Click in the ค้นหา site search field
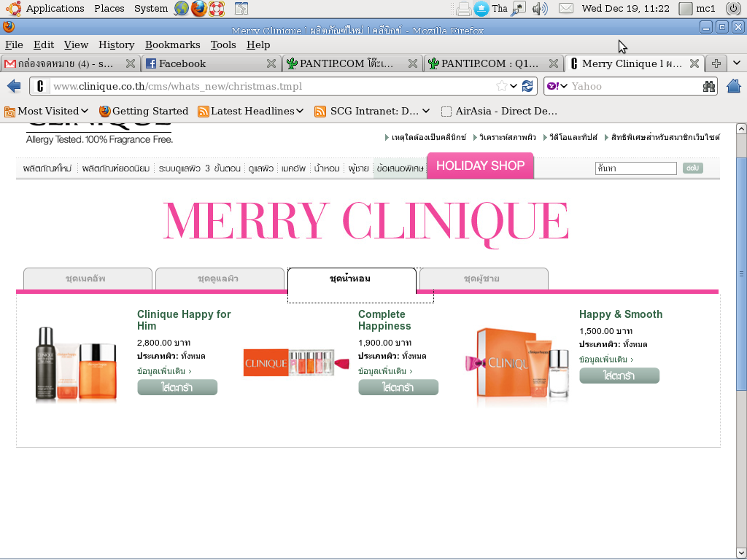The height and width of the screenshot is (560, 747). tap(635, 168)
